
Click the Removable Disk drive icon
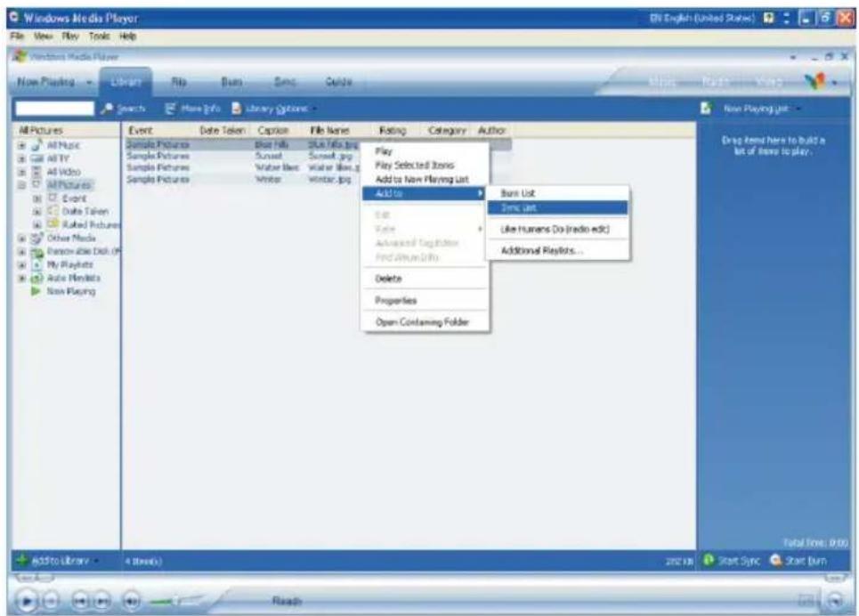[x=36, y=252]
